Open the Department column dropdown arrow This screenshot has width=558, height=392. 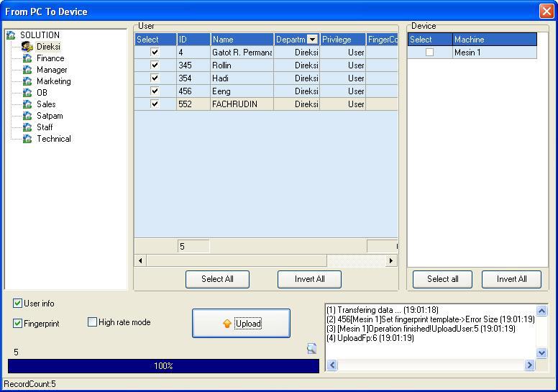(x=312, y=40)
